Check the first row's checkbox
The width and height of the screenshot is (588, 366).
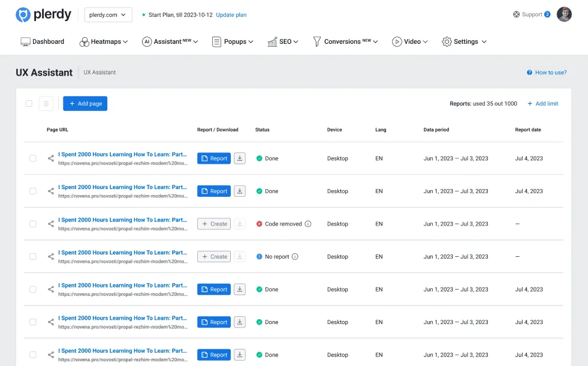click(x=33, y=158)
